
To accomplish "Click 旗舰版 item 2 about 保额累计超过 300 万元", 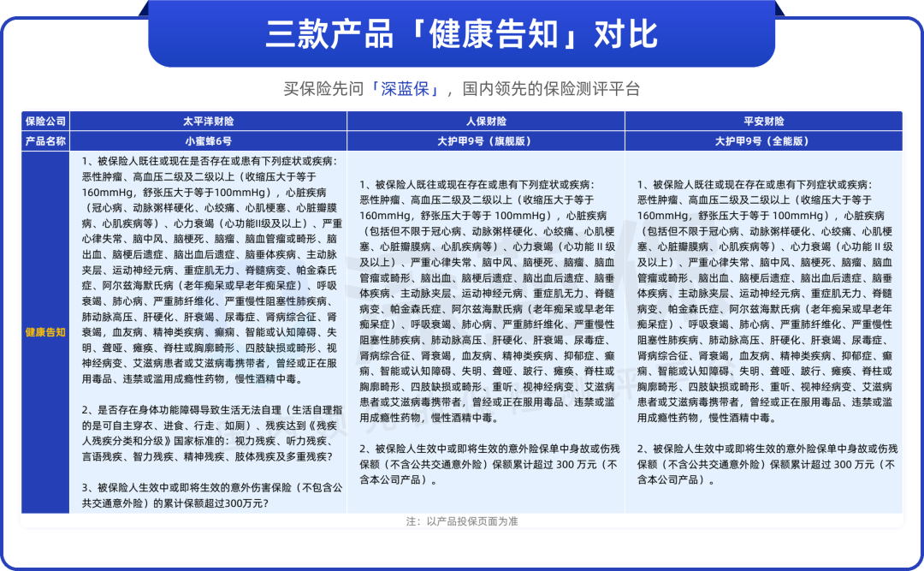I will point(489,464).
